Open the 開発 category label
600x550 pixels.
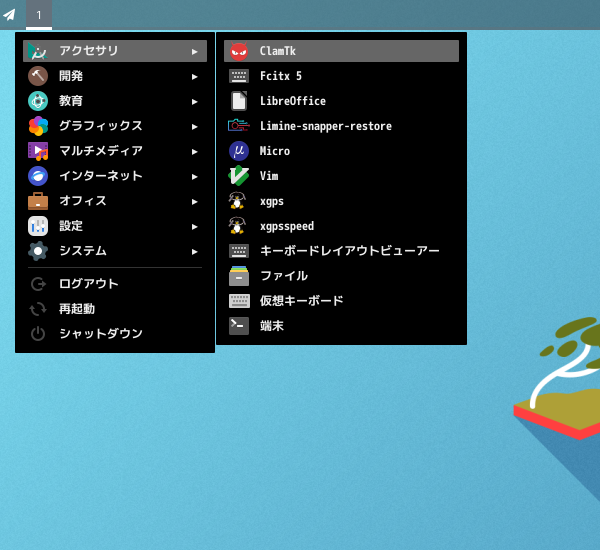(71, 76)
